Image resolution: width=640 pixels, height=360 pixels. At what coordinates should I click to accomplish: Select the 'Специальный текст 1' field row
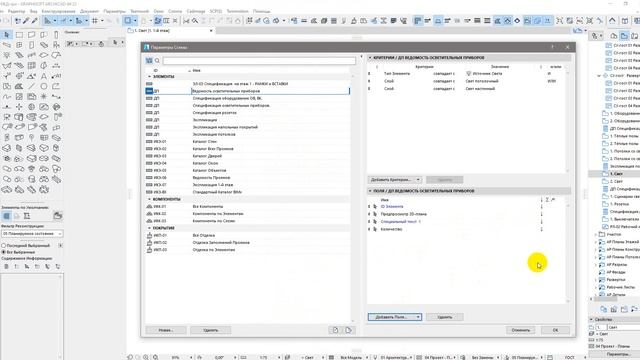pyautogui.click(x=465, y=222)
